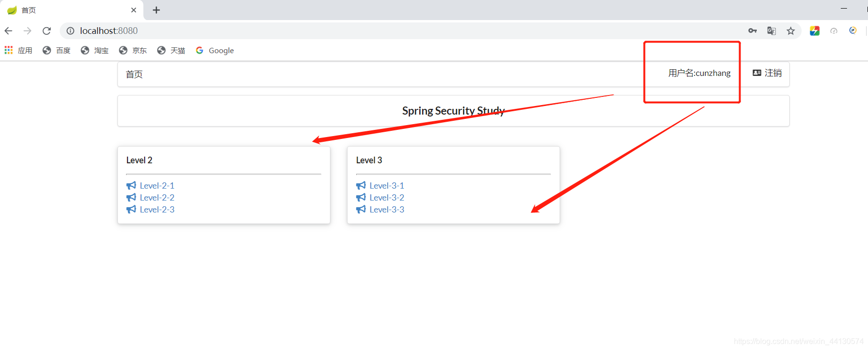Viewport: 868px width, 350px height.
Task: Open a new tab with the plus button
Action: point(156,10)
